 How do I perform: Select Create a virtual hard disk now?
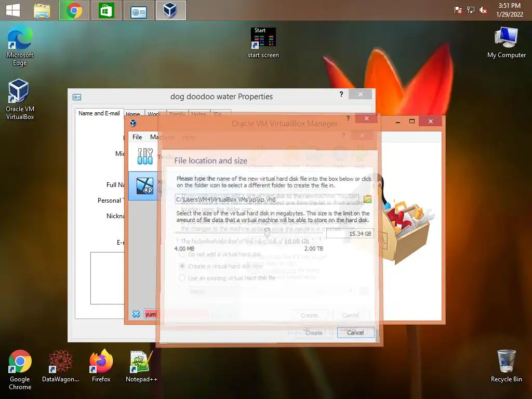221,266
